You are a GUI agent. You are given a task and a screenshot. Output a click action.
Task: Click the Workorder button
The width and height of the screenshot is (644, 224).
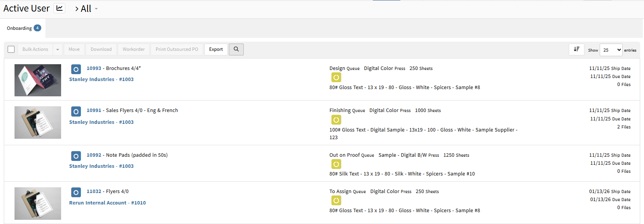(x=134, y=49)
